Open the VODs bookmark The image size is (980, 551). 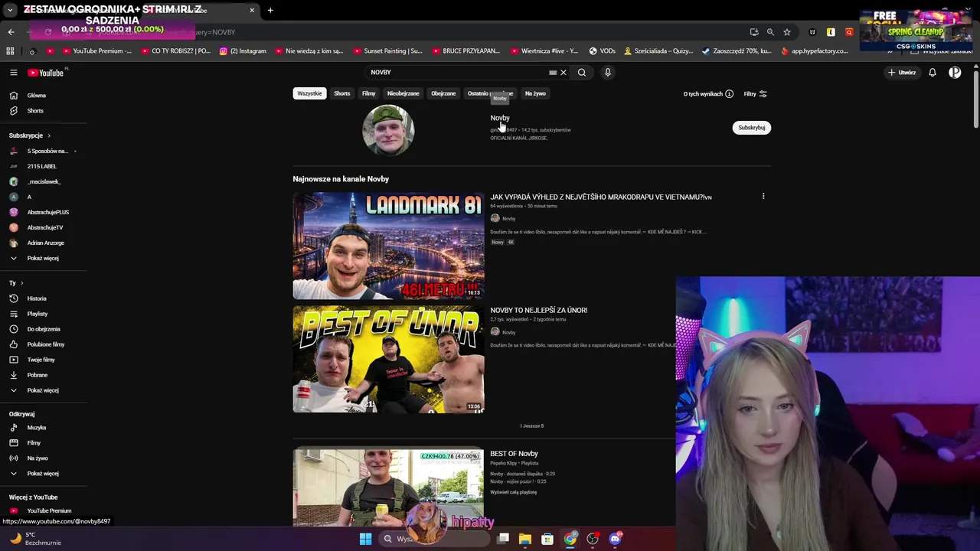click(x=602, y=51)
